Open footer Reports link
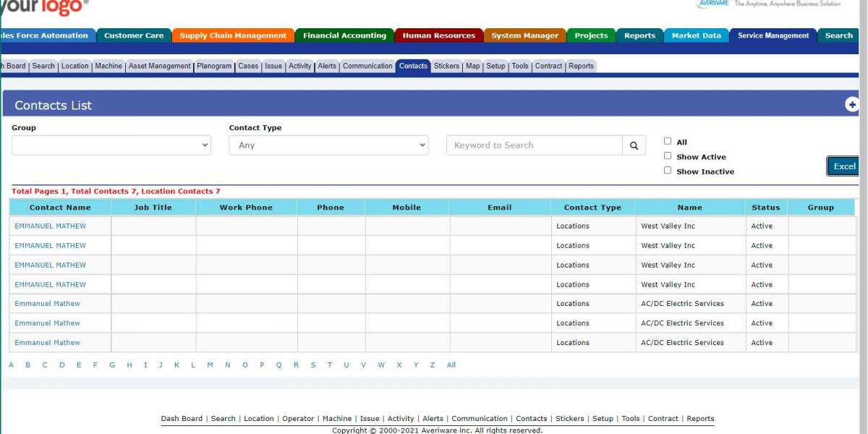The width and height of the screenshot is (868, 434). pyautogui.click(x=700, y=419)
